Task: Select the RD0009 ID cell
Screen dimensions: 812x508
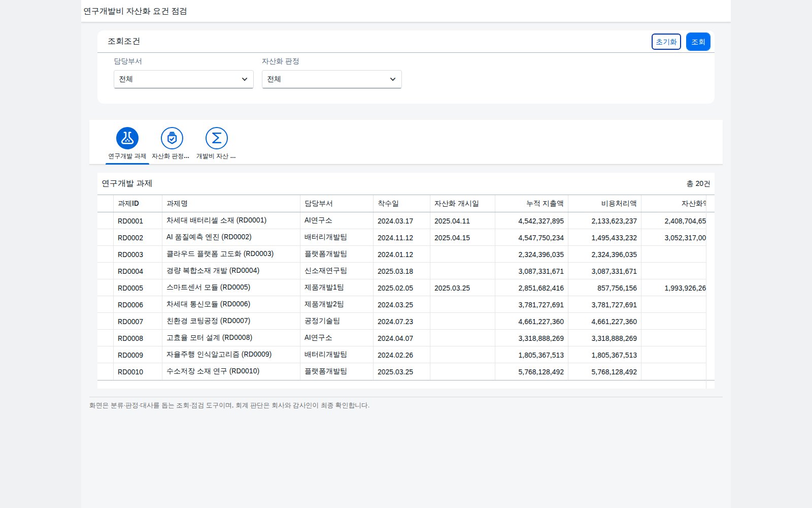Action: (138, 355)
